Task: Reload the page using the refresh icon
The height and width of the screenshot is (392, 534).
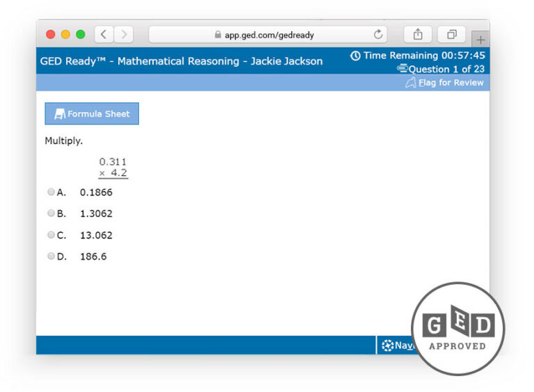Action: pos(378,34)
